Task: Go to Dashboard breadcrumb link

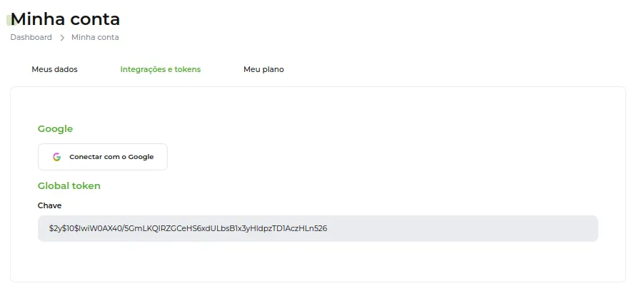Action: 31,37
